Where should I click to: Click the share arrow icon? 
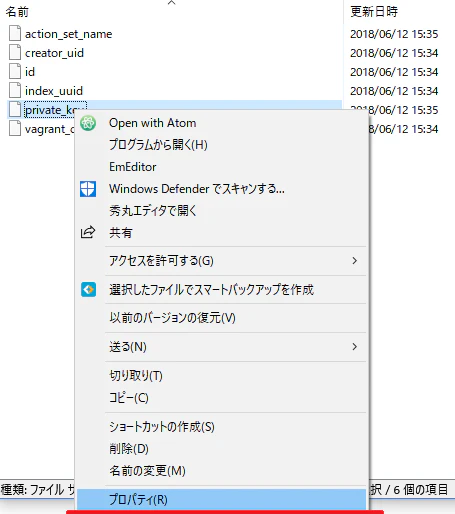pos(88,232)
